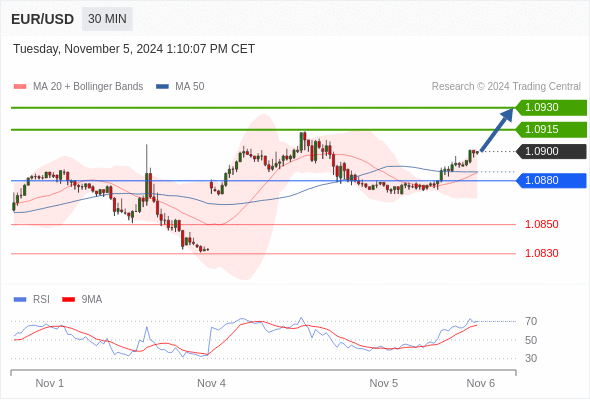
Task: Click the RSI 70 level label
Action: coord(531,321)
